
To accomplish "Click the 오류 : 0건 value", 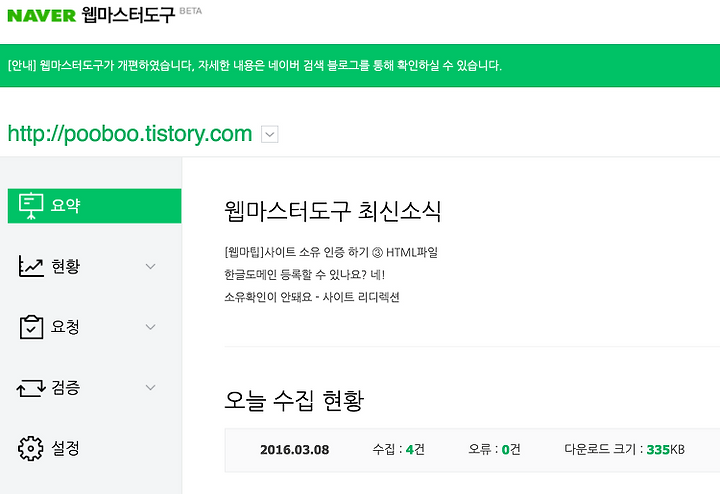I will (x=495, y=449).
